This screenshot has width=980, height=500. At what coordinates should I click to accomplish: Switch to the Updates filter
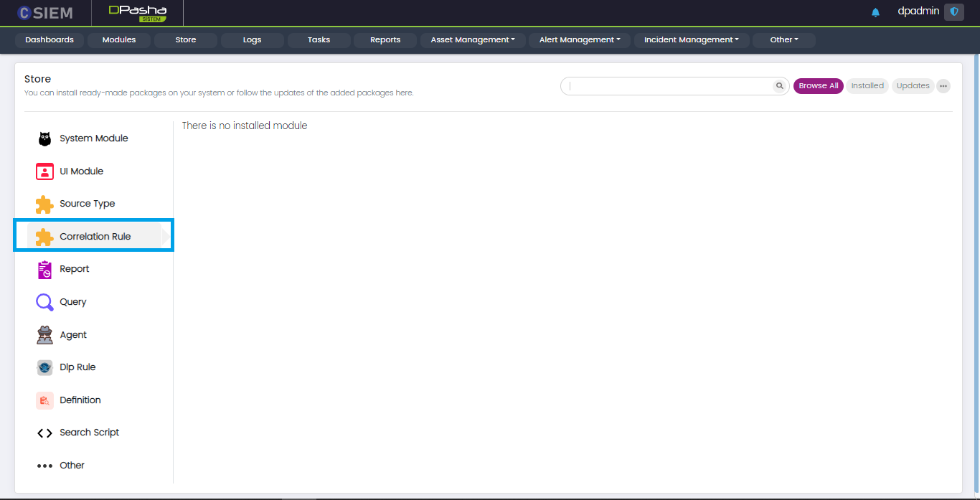(913, 86)
